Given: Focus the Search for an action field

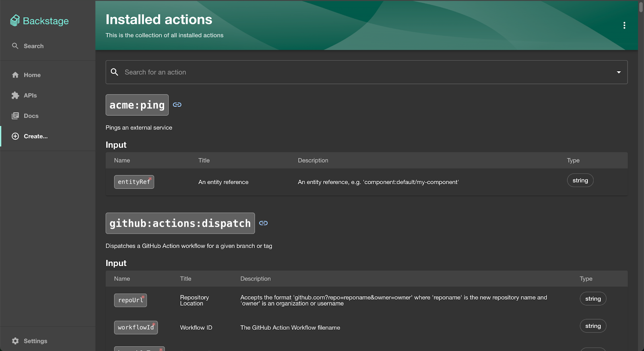Looking at the screenshot, I should (x=366, y=72).
